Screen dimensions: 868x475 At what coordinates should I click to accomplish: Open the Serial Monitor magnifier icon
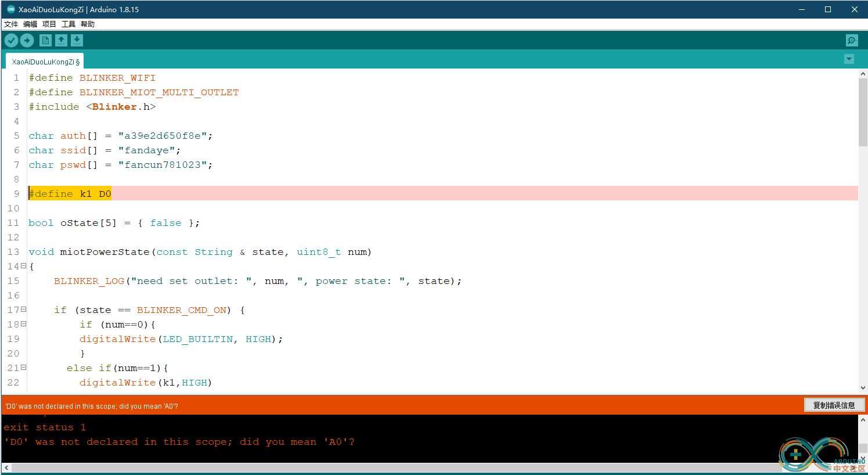click(x=852, y=40)
